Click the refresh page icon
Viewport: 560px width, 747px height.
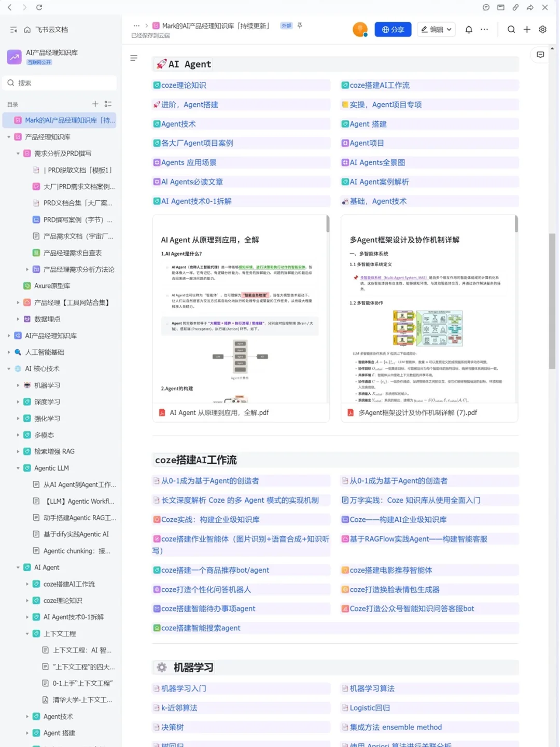pos(39,7)
